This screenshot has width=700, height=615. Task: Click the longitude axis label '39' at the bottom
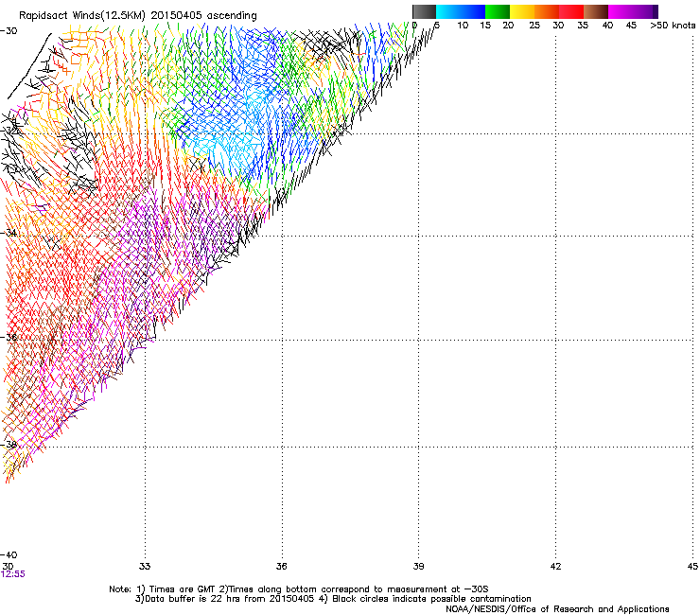(418, 567)
